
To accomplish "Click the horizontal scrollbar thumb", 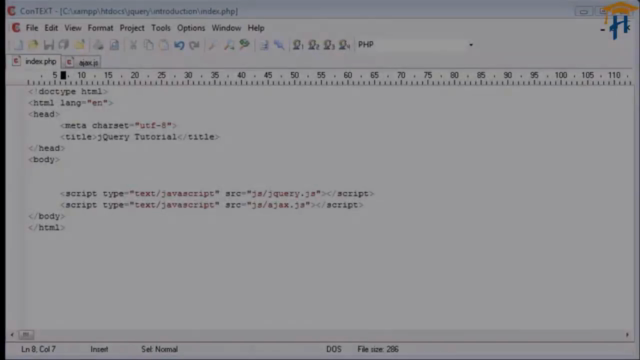I will (26, 335).
